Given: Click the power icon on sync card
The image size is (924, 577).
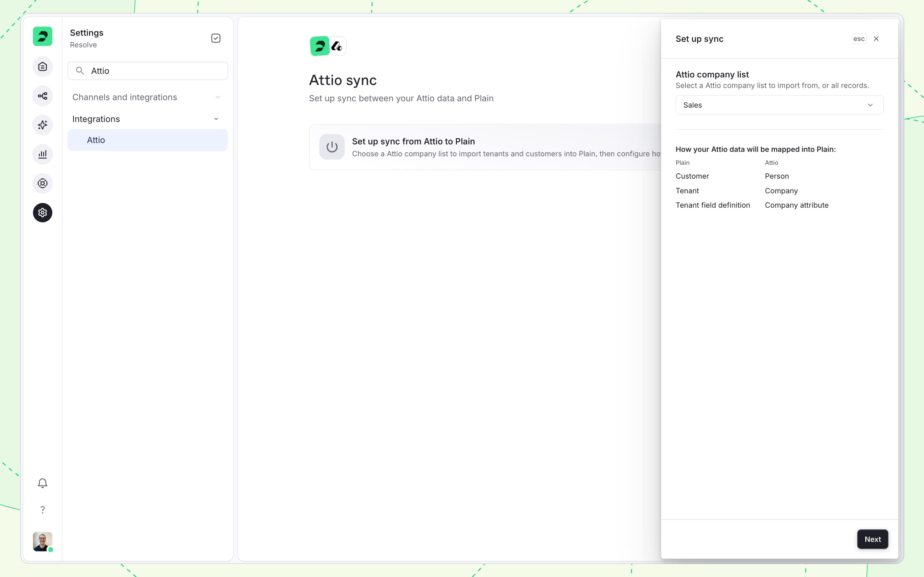Looking at the screenshot, I should [x=332, y=147].
